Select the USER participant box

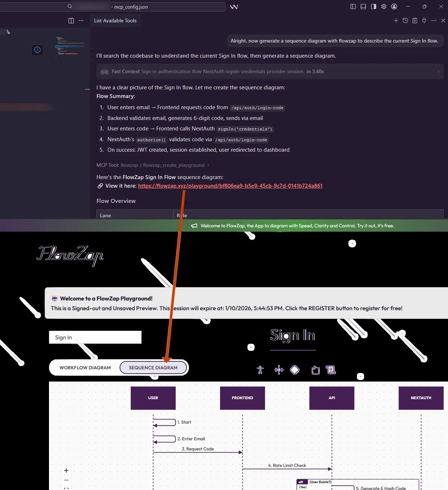pos(153,398)
